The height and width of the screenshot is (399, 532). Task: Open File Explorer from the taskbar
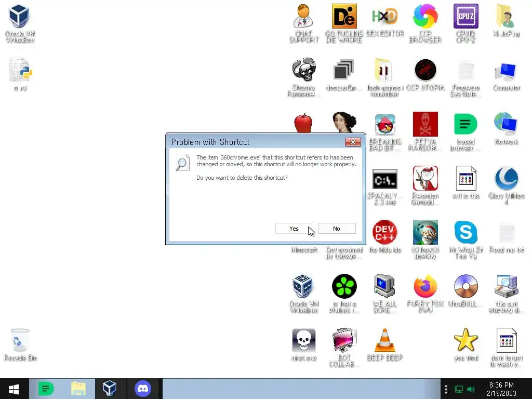[78, 389]
